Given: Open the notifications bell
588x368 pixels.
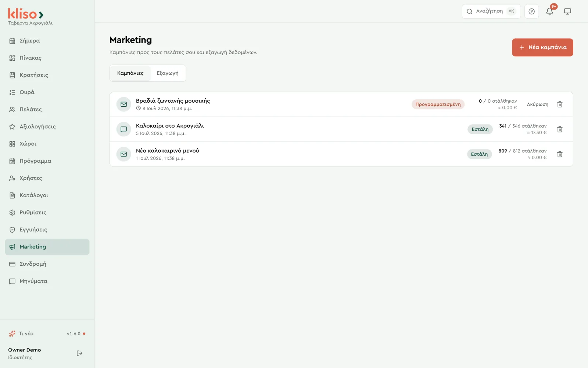Looking at the screenshot, I should tap(549, 11).
